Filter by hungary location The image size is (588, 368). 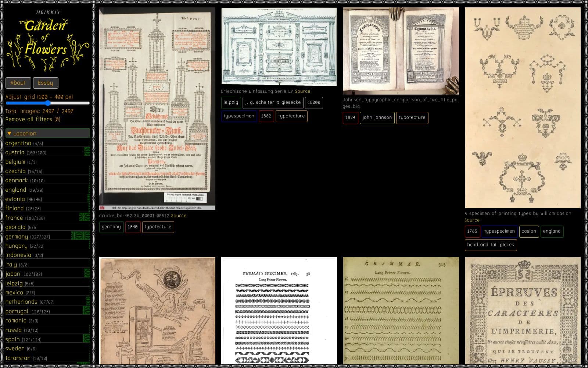[x=48, y=246]
